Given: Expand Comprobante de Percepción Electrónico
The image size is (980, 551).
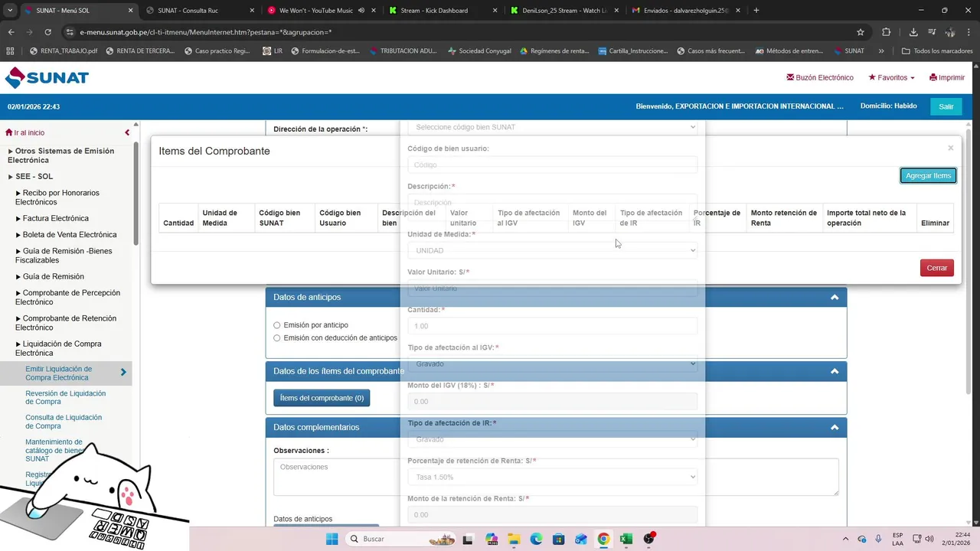Looking at the screenshot, I should tap(67, 297).
